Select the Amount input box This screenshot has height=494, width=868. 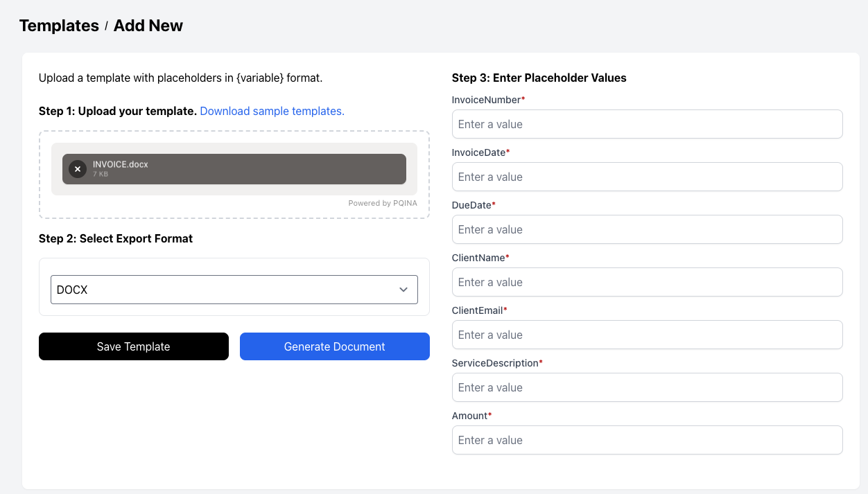coord(647,440)
